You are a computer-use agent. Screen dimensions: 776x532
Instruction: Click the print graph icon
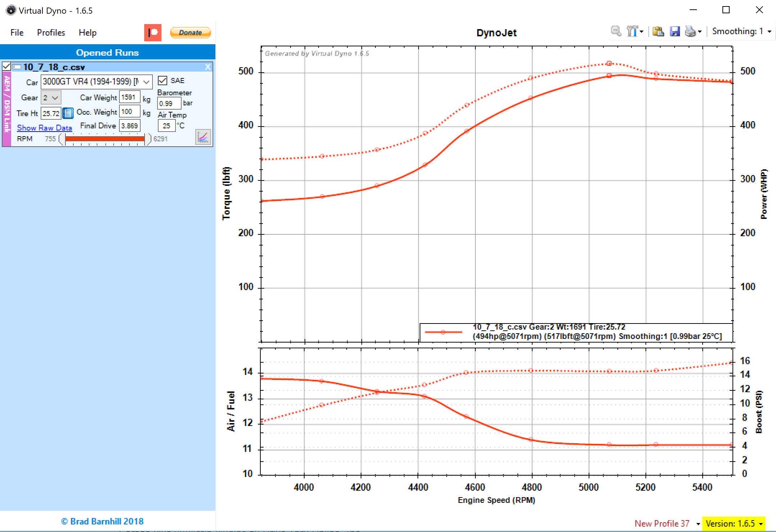tap(690, 32)
